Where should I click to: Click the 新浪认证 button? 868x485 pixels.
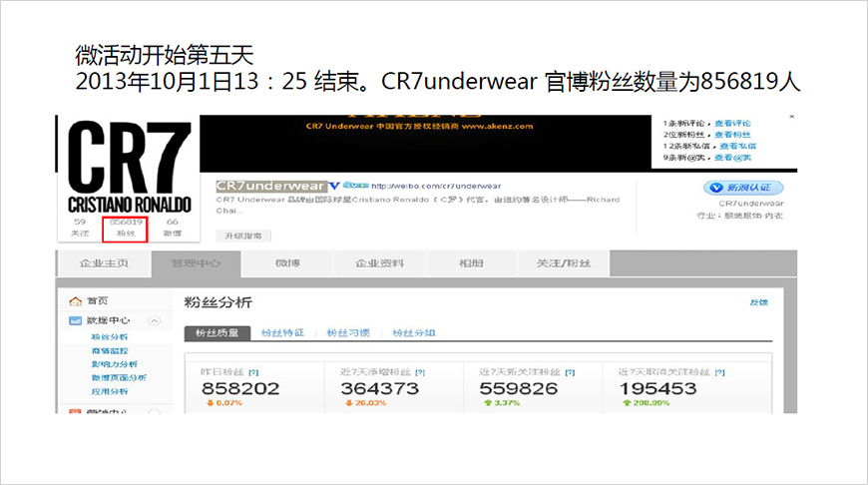(742, 188)
